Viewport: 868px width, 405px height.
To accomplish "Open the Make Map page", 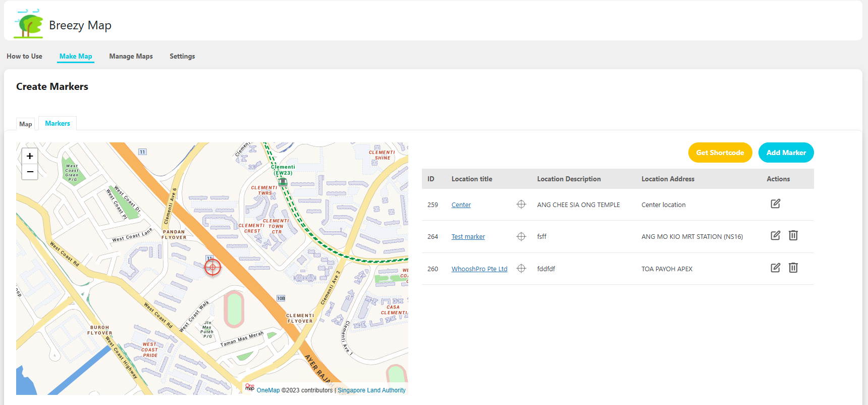I will (76, 56).
